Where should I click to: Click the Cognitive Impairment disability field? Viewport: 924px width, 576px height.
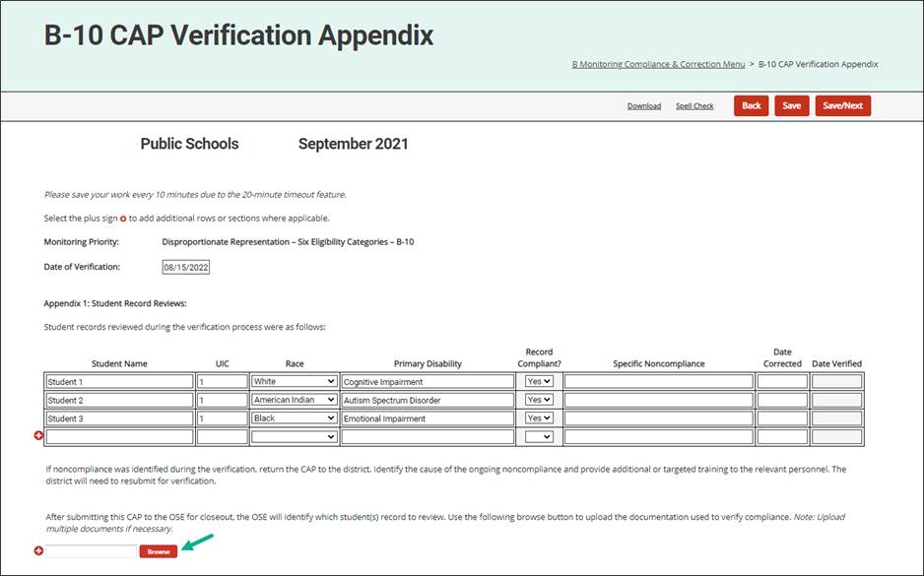(428, 382)
